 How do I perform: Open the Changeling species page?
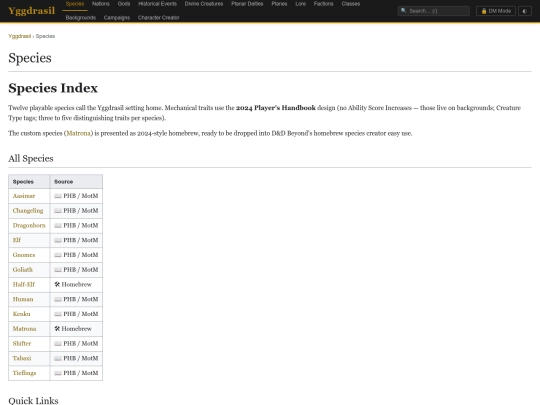coord(28,211)
